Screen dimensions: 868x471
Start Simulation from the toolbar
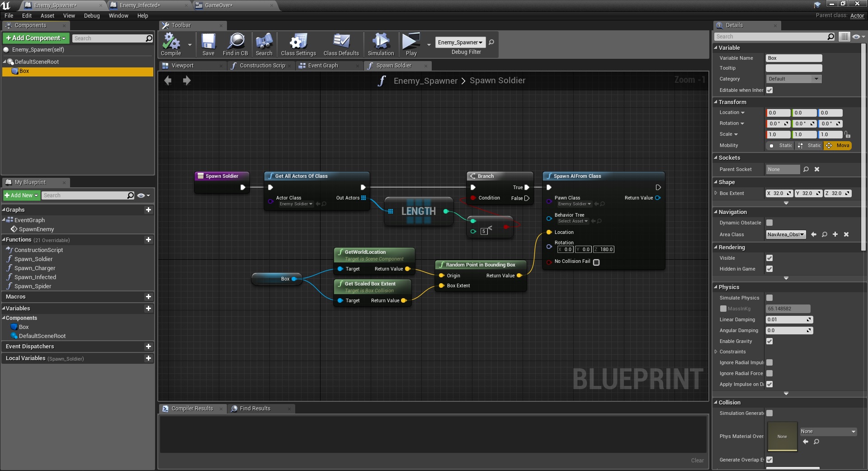[381, 44]
